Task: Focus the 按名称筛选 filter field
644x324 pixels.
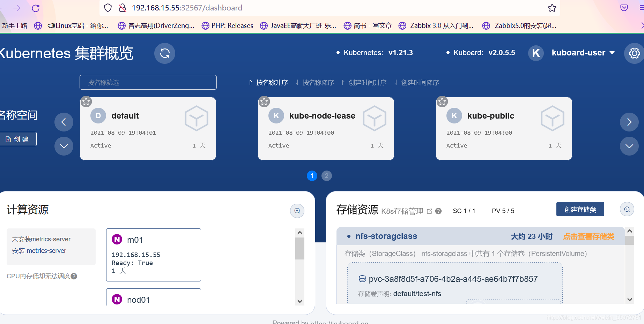Action: (148, 82)
